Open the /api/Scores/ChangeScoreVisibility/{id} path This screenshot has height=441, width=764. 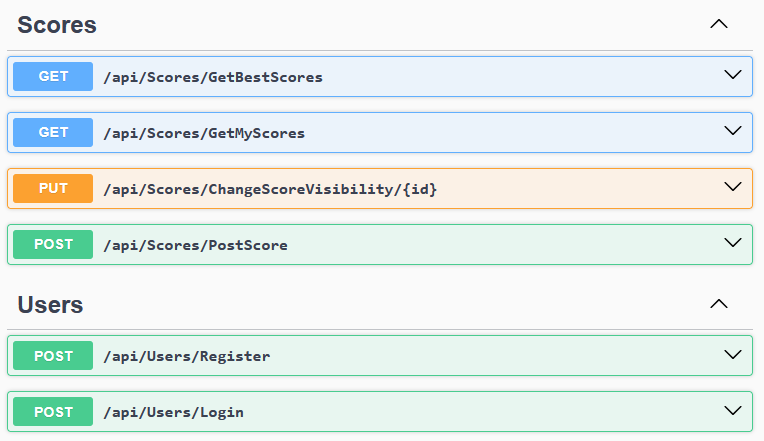pos(270,189)
